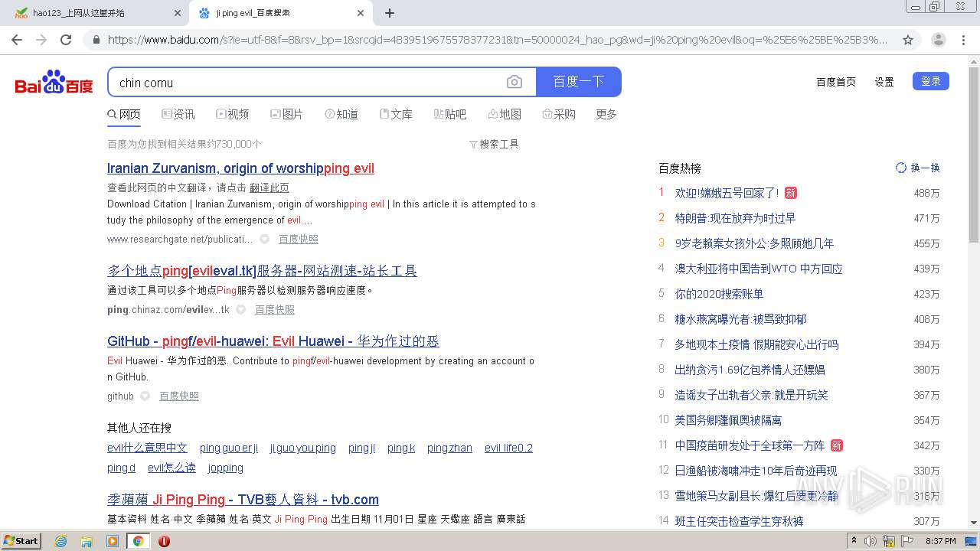Reload the page
Image resolution: width=980 pixels, height=551 pixels.
66,40
